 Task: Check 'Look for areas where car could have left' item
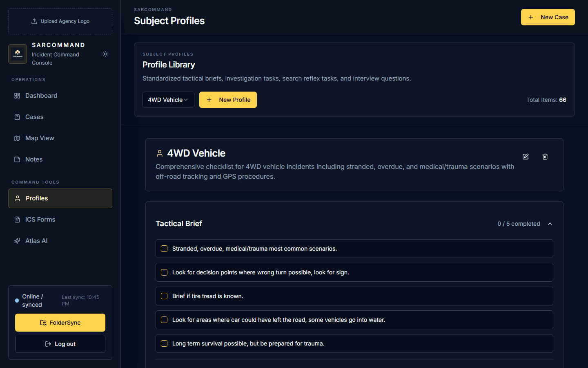point(164,320)
